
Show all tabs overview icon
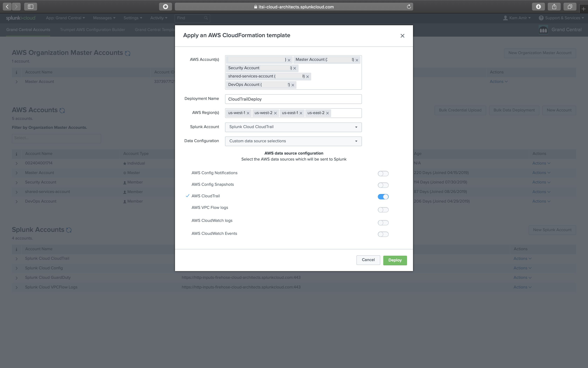click(x=570, y=7)
